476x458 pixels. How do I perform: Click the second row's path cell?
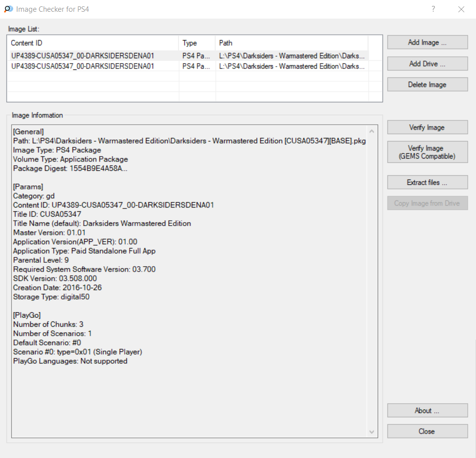pyautogui.click(x=292, y=66)
